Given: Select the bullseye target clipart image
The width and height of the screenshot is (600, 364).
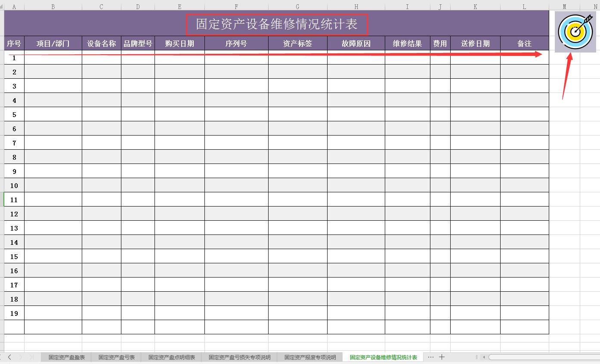Looking at the screenshot, I should (x=575, y=31).
